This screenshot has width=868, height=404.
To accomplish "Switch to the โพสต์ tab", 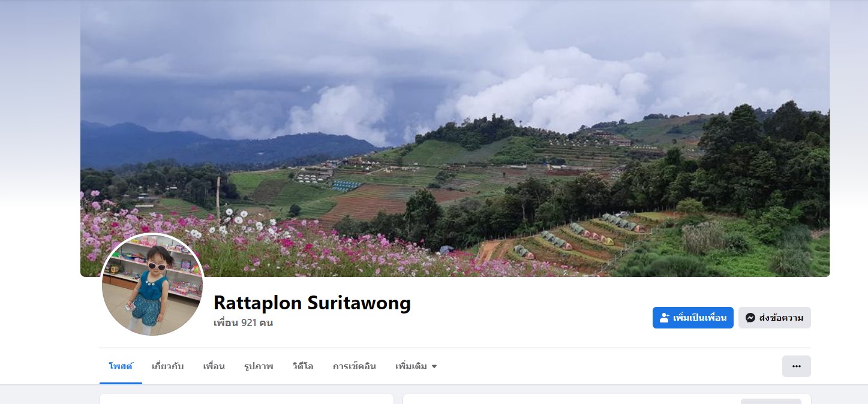I will (121, 366).
